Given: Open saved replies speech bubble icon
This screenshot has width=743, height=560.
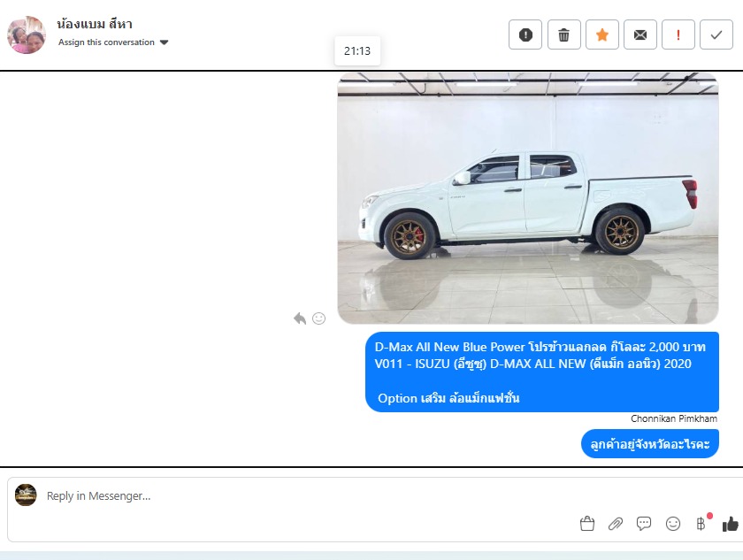Looking at the screenshot, I should point(644,524).
